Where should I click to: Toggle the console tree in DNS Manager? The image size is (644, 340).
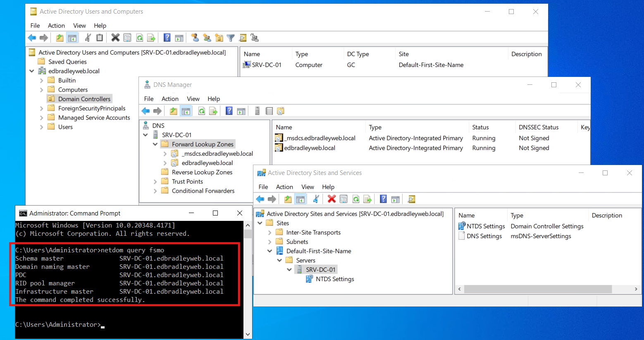coord(185,110)
